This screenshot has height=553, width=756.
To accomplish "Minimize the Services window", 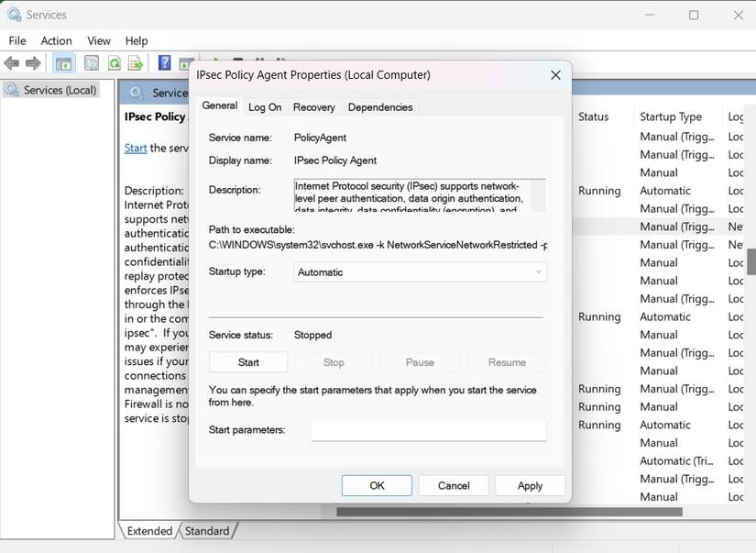I will pos(650,15).
